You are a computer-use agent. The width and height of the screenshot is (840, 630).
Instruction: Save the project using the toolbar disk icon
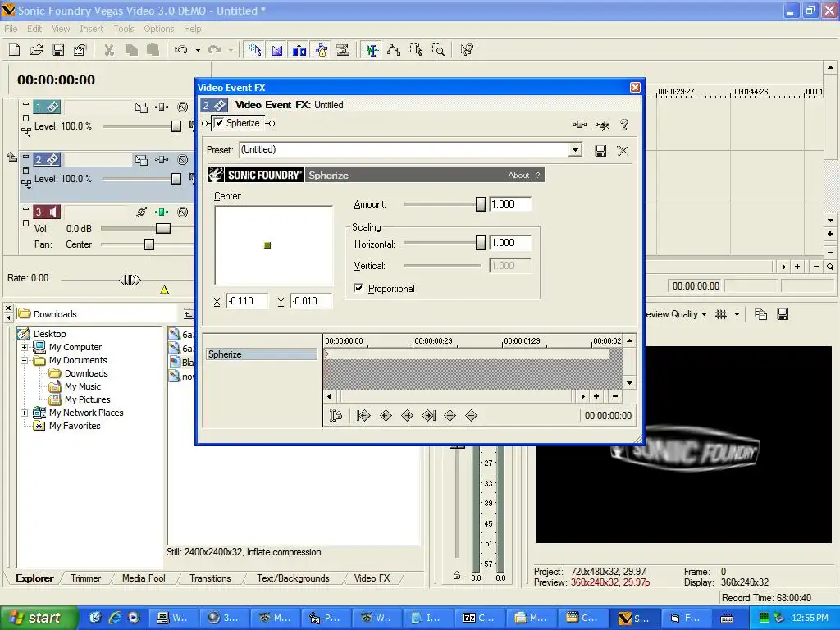tap(58, 50)
